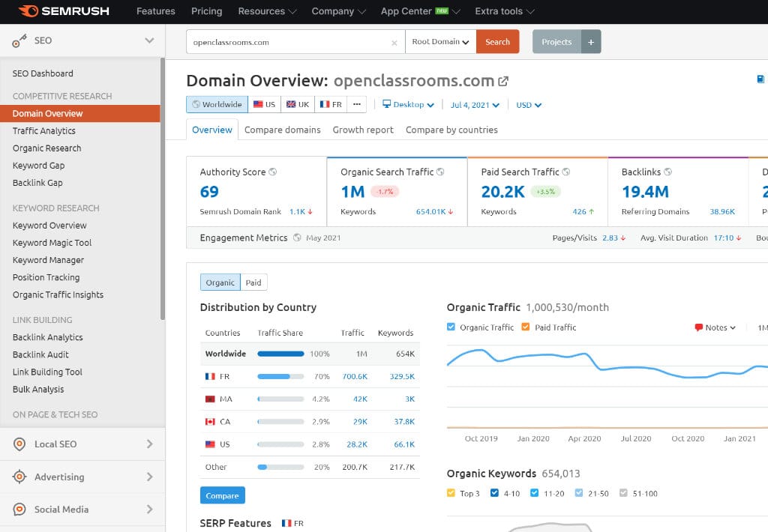Select Worldwide database button
The width and height of the screenshot is (768, 532).
[217, 104]
